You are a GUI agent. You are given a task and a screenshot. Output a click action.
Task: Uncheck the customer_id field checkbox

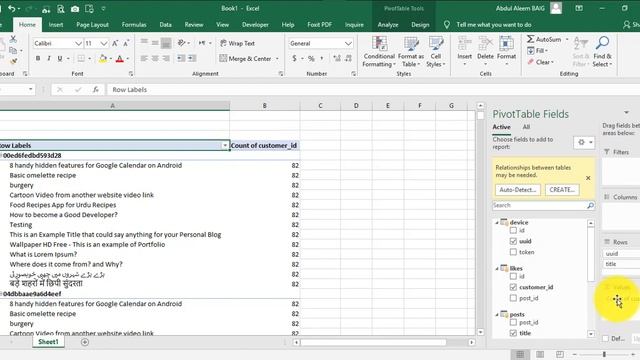tap(513, 287)
